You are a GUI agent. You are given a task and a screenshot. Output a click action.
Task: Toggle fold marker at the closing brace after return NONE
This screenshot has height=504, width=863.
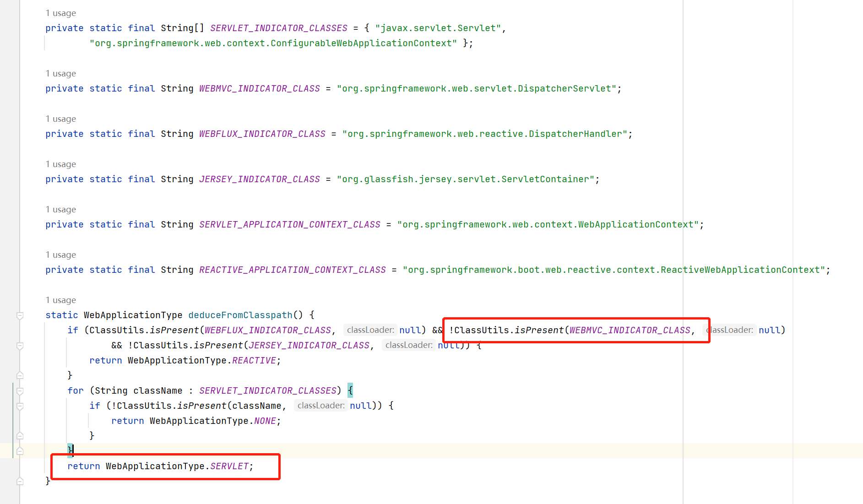20,436
